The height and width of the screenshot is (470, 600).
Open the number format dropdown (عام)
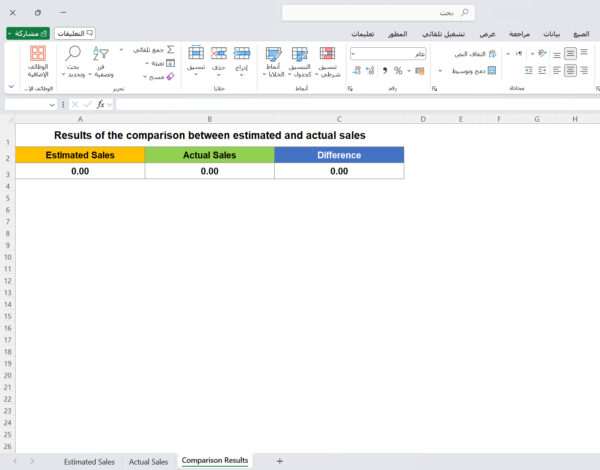pos(388,53)
